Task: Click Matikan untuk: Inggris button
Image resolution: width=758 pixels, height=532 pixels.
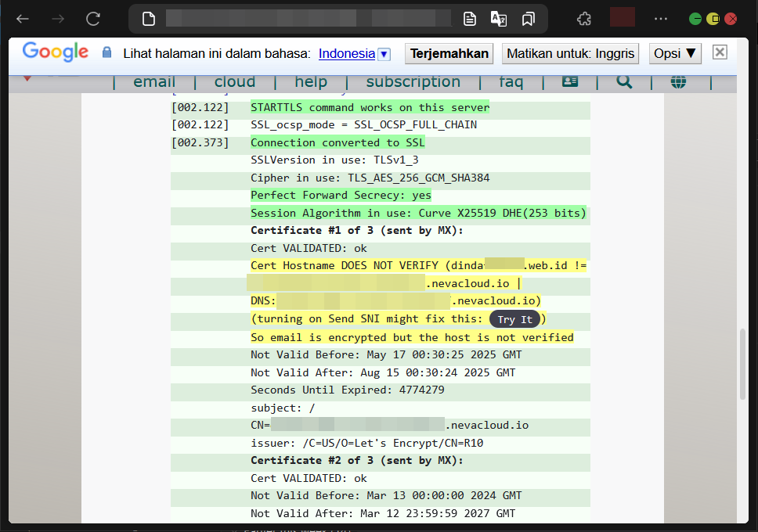Action: pos(570,53)
